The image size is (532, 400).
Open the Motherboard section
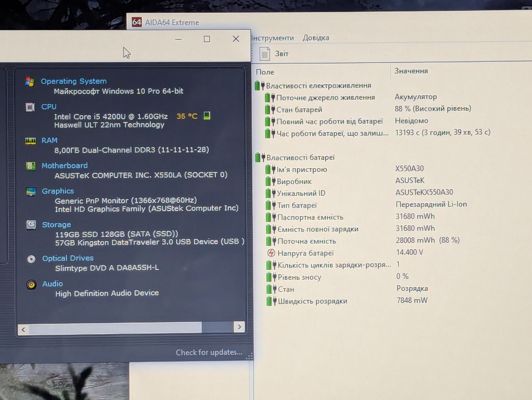pos(64,166)
